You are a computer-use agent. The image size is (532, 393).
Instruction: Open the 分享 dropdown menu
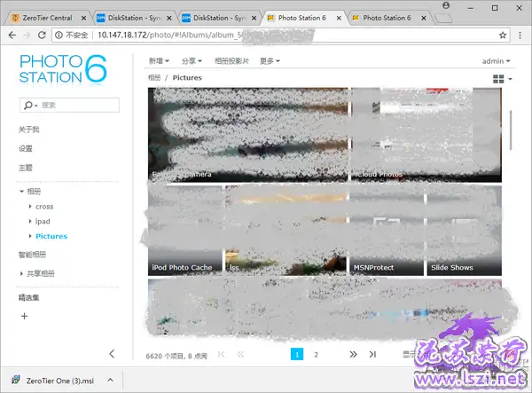[192, 61]
